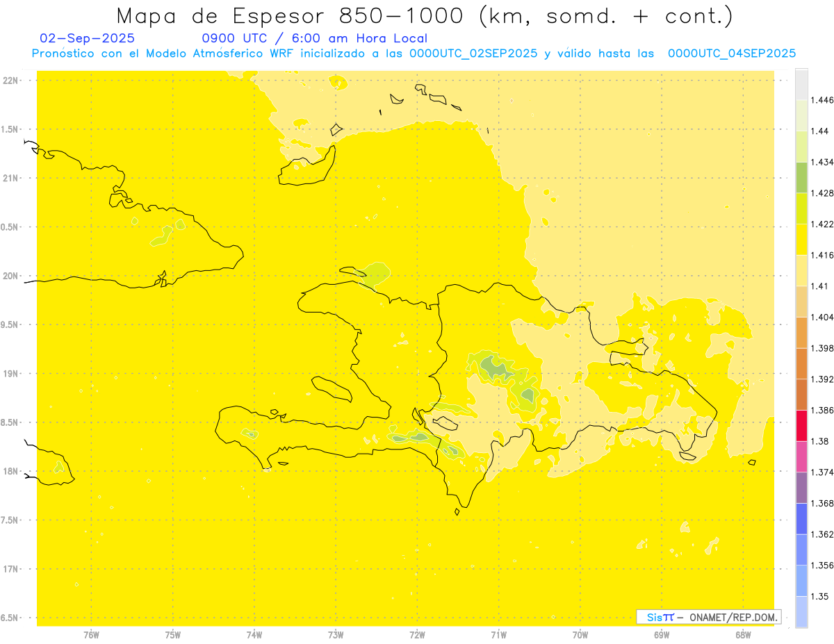Click the "71W" longitude label
834x644 pixels.
(x=498, y=635)
